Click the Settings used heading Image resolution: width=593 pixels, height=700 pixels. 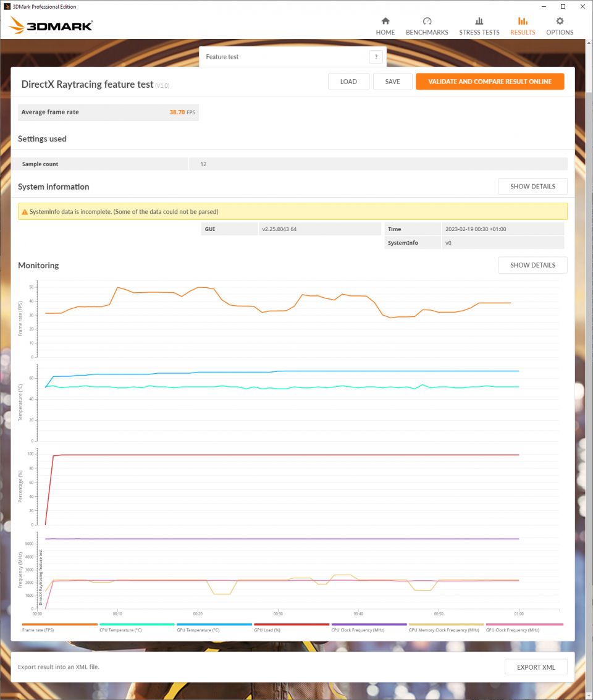click(42, 139)
